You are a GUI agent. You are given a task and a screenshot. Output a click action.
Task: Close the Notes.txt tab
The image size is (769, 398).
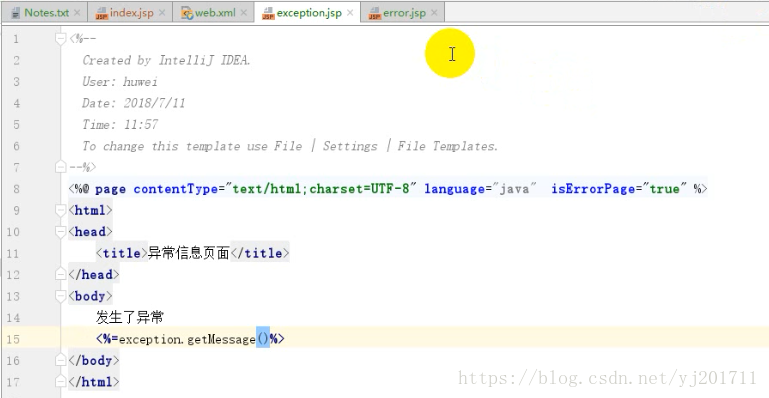77,13
